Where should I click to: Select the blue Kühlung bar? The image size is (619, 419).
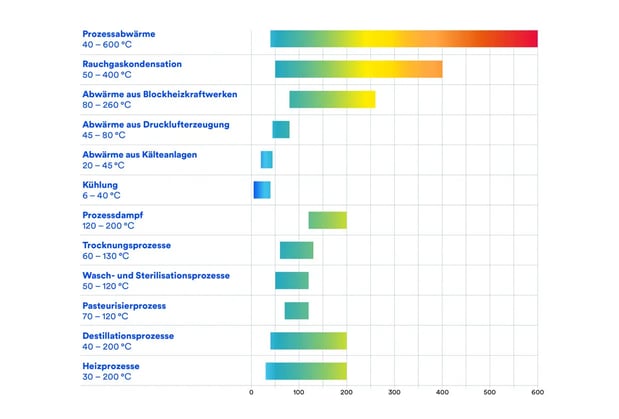[x=261, y=189]
